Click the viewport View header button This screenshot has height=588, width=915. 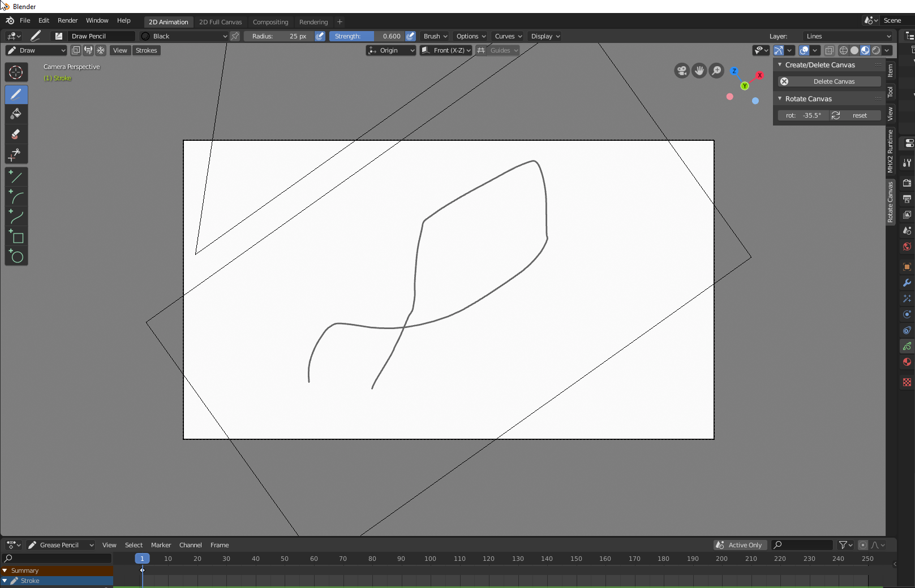click(x=120, y=51)
